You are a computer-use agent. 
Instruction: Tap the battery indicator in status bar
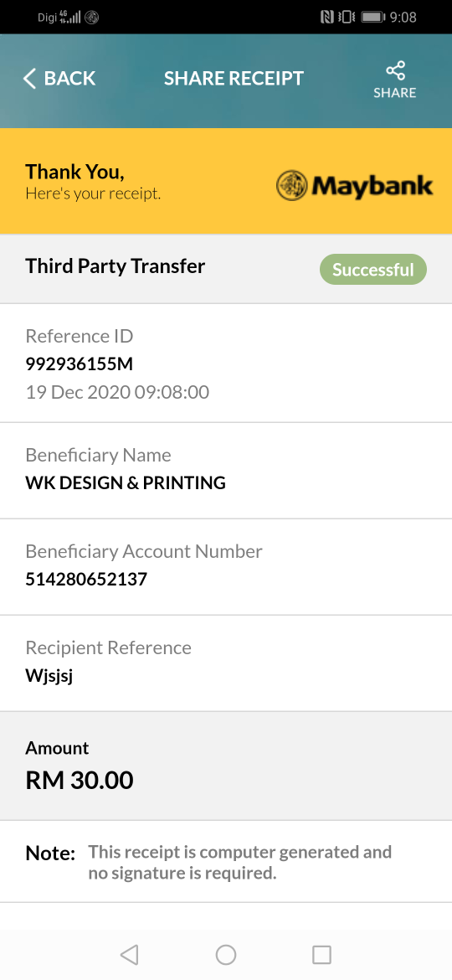pos(372,17)
